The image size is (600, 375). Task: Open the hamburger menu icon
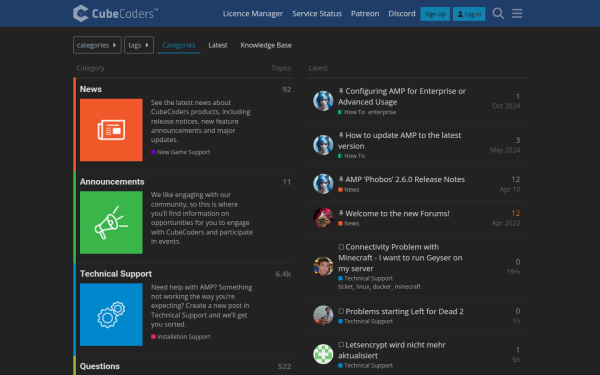pyautogui.click(x=517, y=13)
